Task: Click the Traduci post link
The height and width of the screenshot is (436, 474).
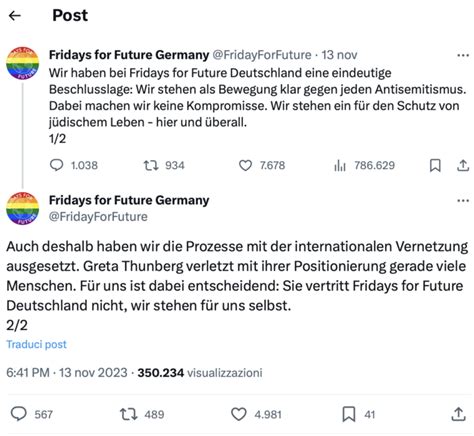Action: point(37,344)
